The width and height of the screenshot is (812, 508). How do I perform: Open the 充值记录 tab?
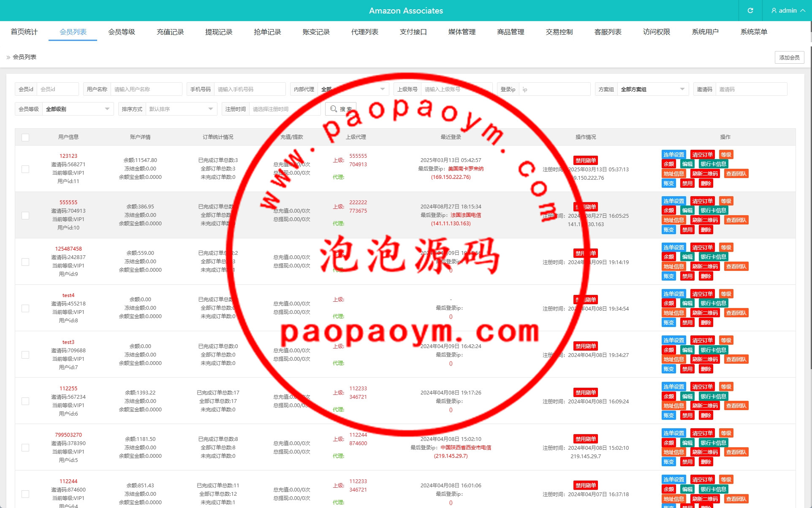tap(170, 32)
